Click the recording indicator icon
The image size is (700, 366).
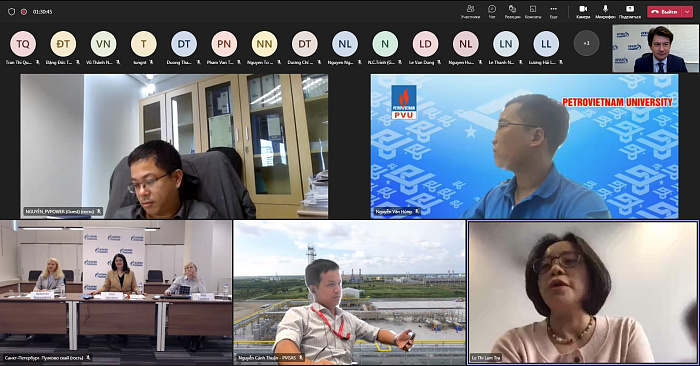(24, 12)
